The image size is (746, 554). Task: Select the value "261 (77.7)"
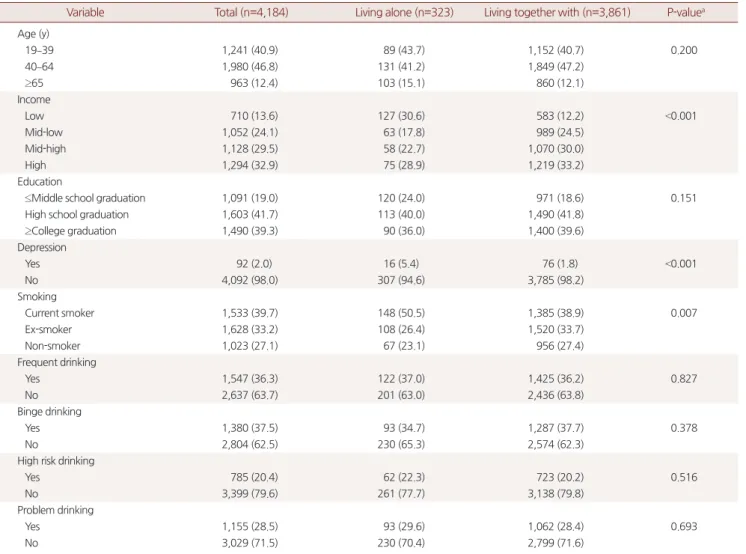pos(401,494)
